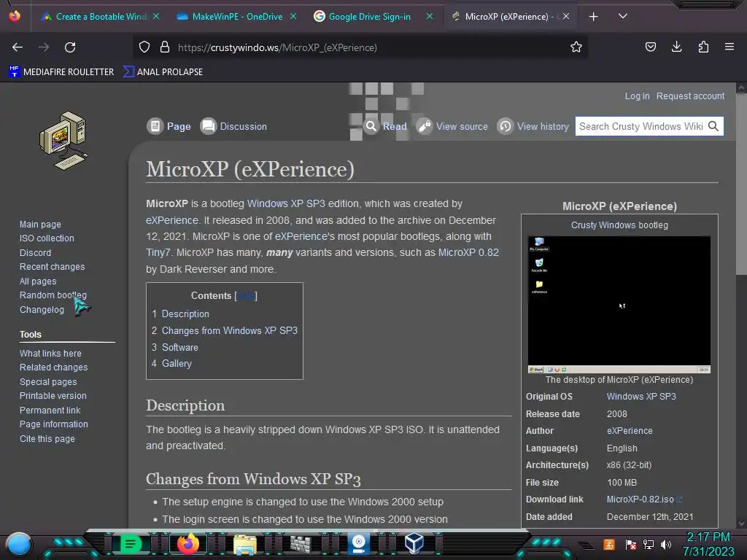The height and width of the screenshot is (560, 747).
Task: Open infobox Windows XP SP3 link
Action: [x=640, y=396]
